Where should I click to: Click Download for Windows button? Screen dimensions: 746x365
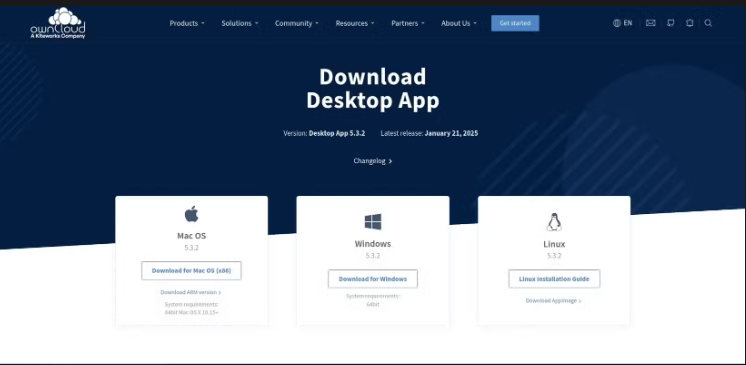coord(373,279)
